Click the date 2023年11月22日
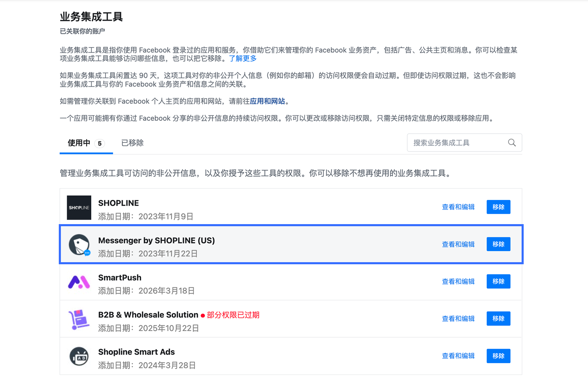Screen dimensions: 588x386 coord(168,254)
